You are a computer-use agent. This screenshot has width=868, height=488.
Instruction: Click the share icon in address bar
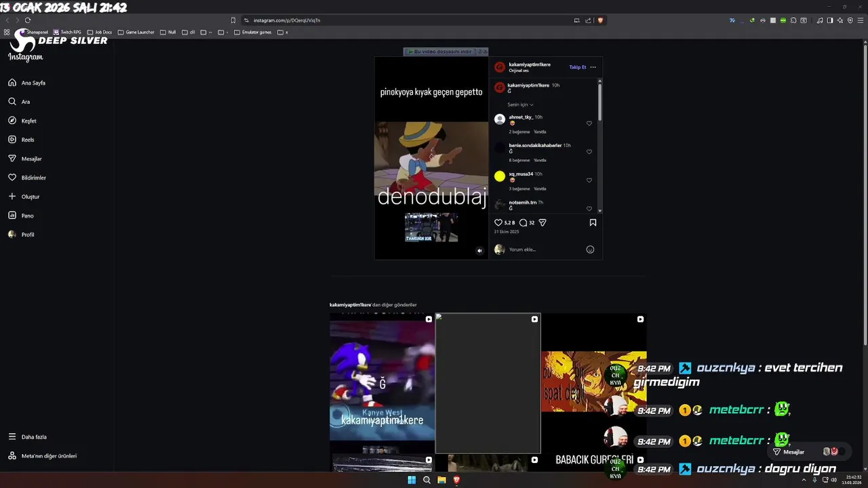coord(588,20)
